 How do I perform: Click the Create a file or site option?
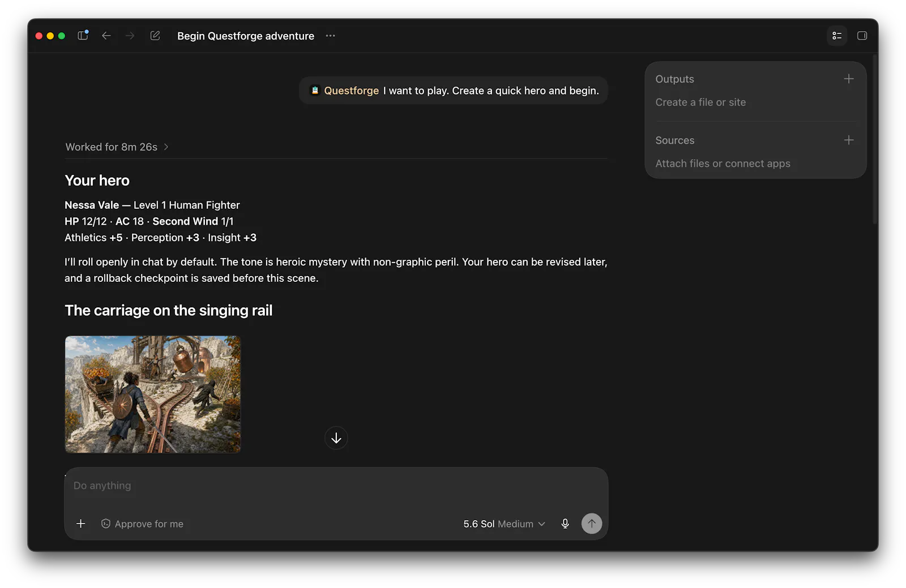pyautogui.click(x=700, y=102)
